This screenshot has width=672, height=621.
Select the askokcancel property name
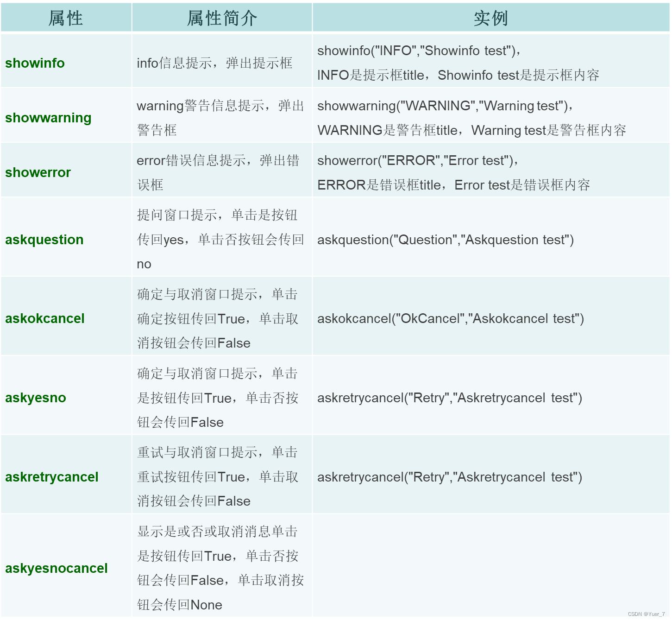click(44, 319)
